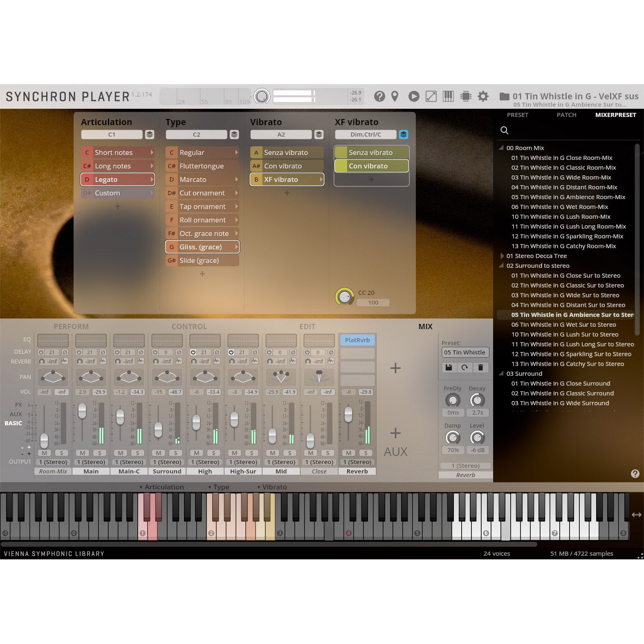Screen dimensions: 644x644
Task: Click the PlatRvrb effect slot
Action: [x=357, y=340]
